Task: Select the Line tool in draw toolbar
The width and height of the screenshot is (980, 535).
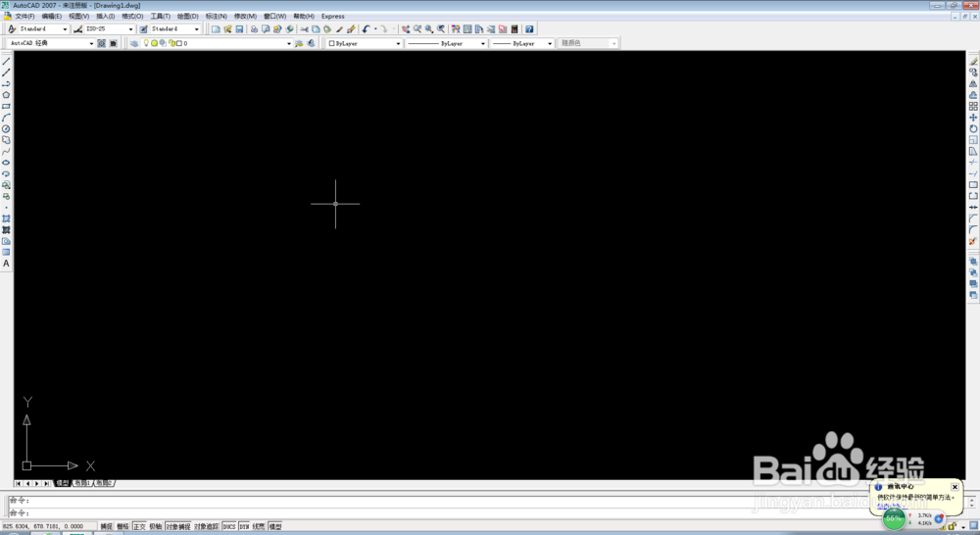Action: click(x=6, y=62)
